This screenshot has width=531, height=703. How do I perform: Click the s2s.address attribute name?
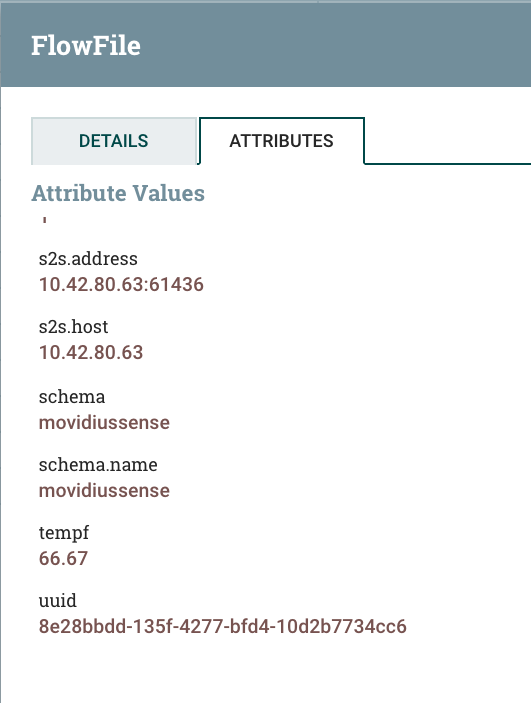(x=88, y=259)
